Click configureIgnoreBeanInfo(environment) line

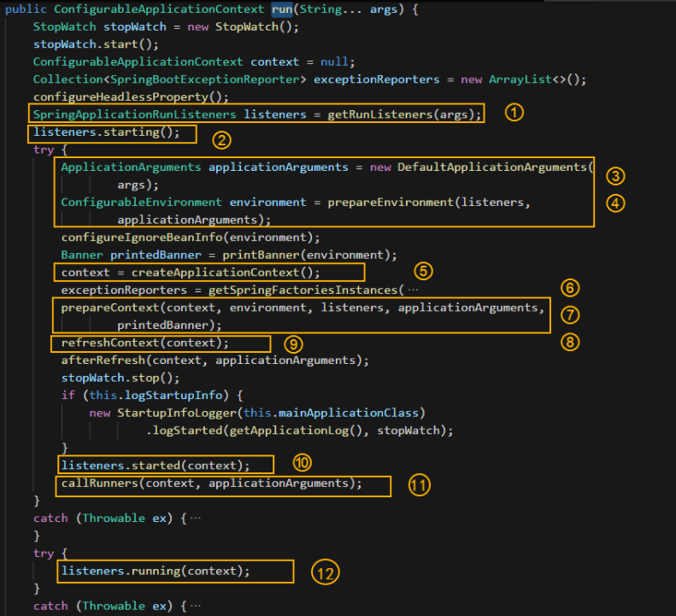[191, 238]
